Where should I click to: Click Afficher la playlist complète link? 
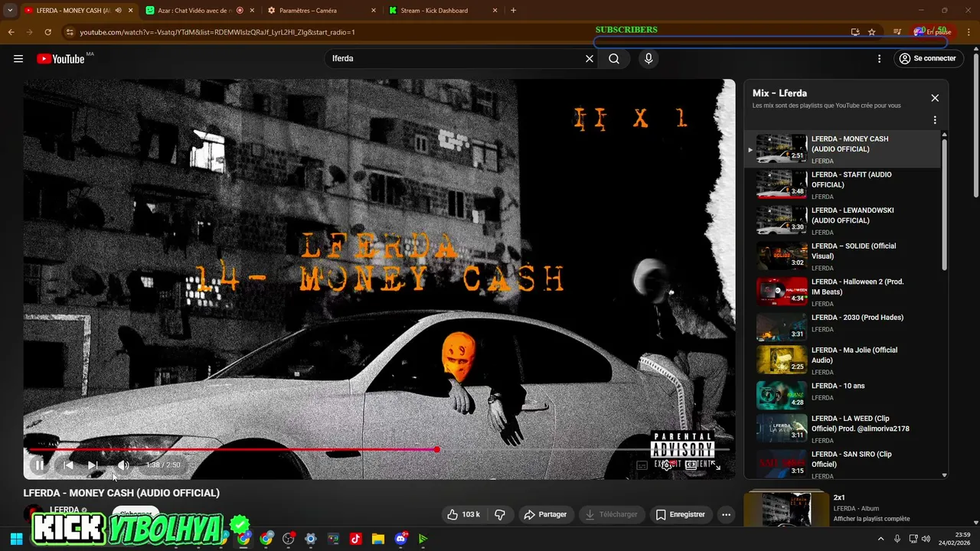tap(871, 519)
